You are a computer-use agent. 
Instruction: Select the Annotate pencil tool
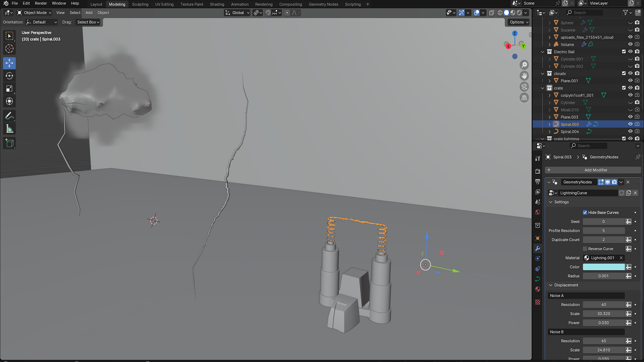pos(9,116)
